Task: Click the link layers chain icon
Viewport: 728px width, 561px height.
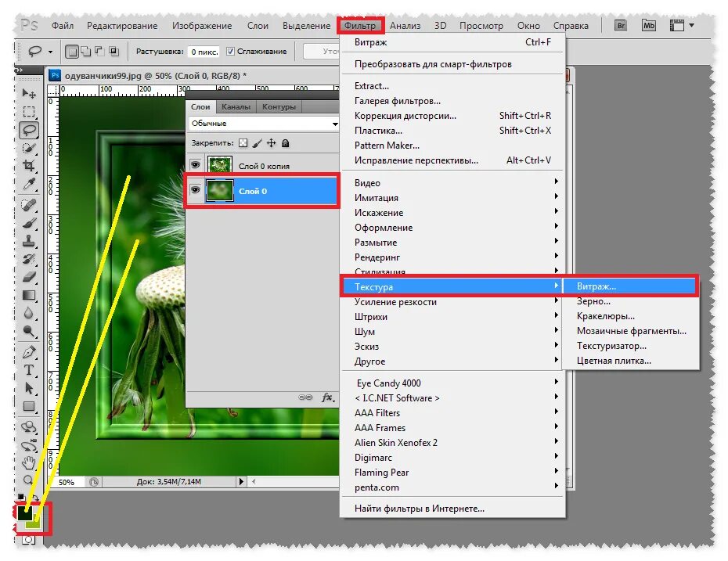Action: [305, 397]
